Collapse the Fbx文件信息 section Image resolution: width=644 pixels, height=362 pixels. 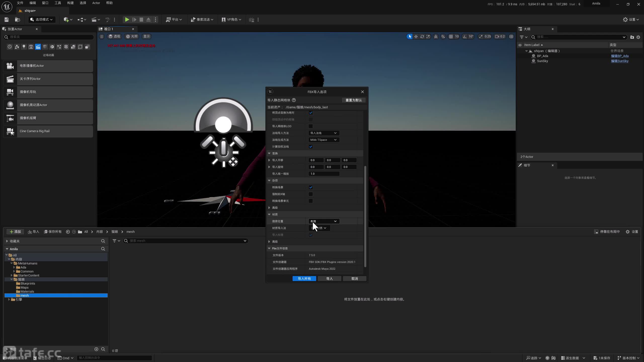[x=269, y=248]
